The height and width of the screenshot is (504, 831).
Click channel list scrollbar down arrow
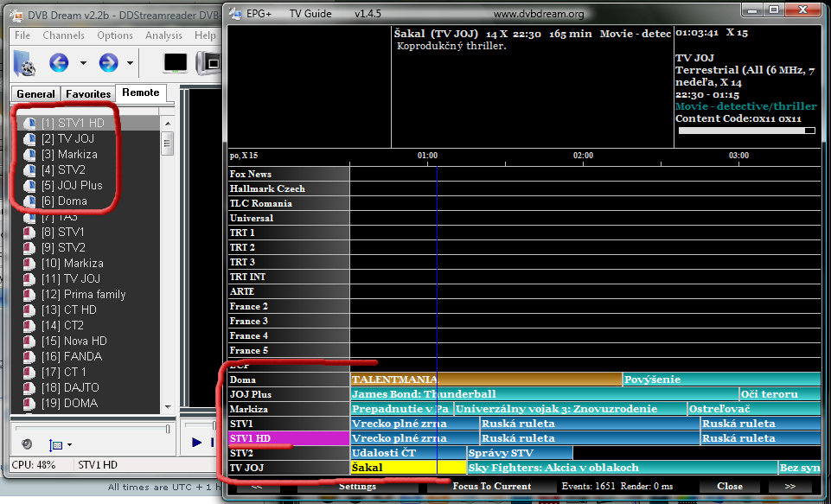[x=168, y=407]
